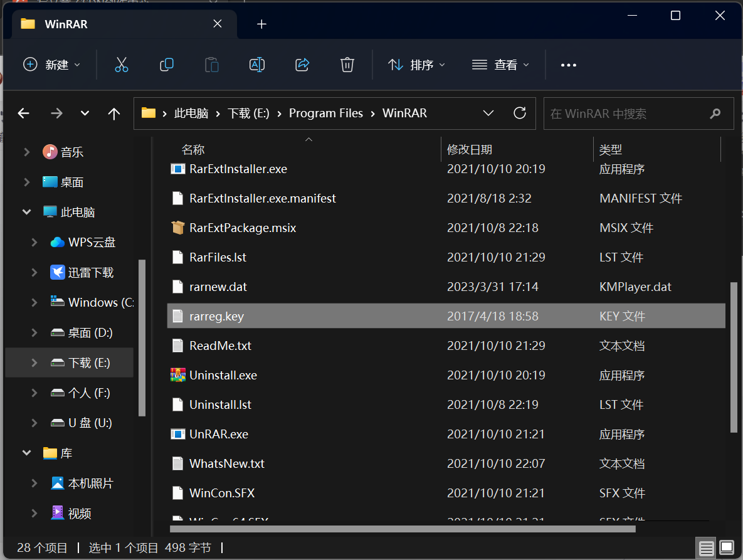This screenshot has width=743, height=560.
Task: Click Program Files in breadcrumb
Action: coord(326,114)
